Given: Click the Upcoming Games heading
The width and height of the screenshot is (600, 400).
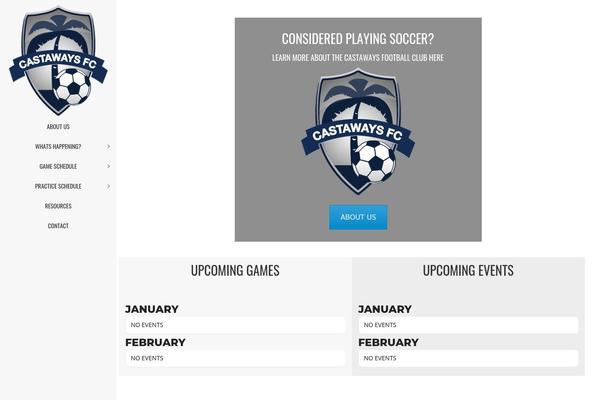Looking at the screenshot, I should tap(235, 270).
